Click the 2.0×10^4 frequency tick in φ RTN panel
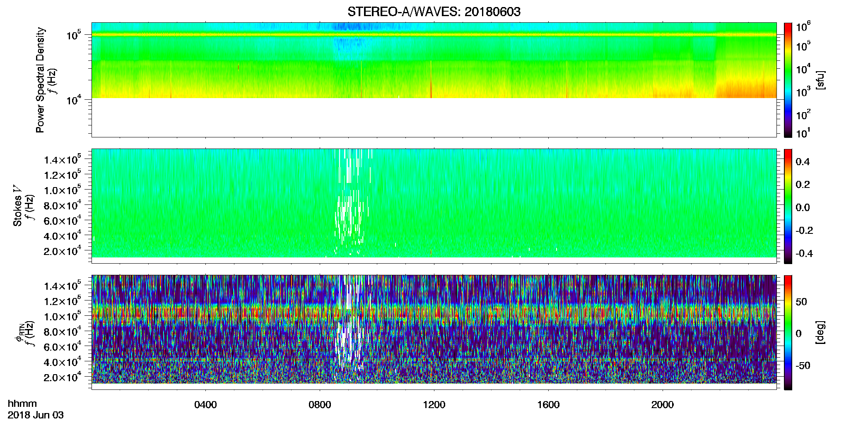This screenshot has height=447, width=868. 63,377
